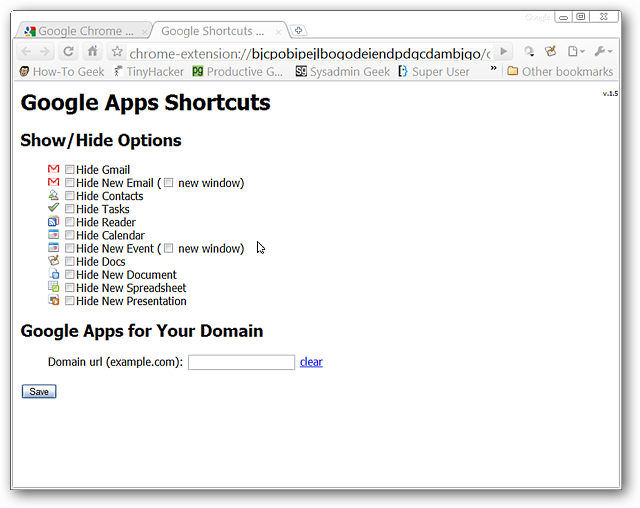
Task: Open the new tab button
Action: 298,31
